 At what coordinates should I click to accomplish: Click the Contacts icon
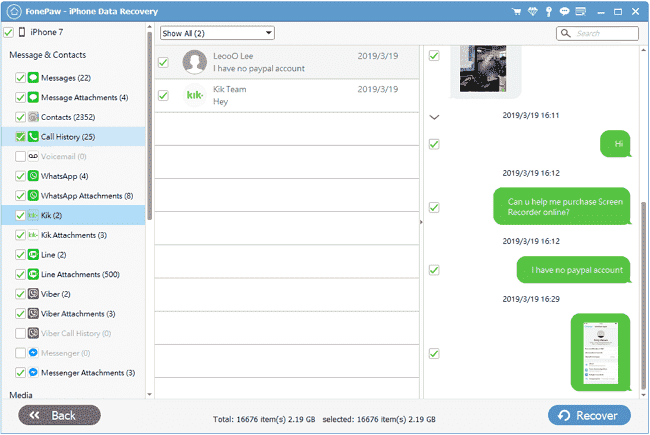[x=33, y=117]
